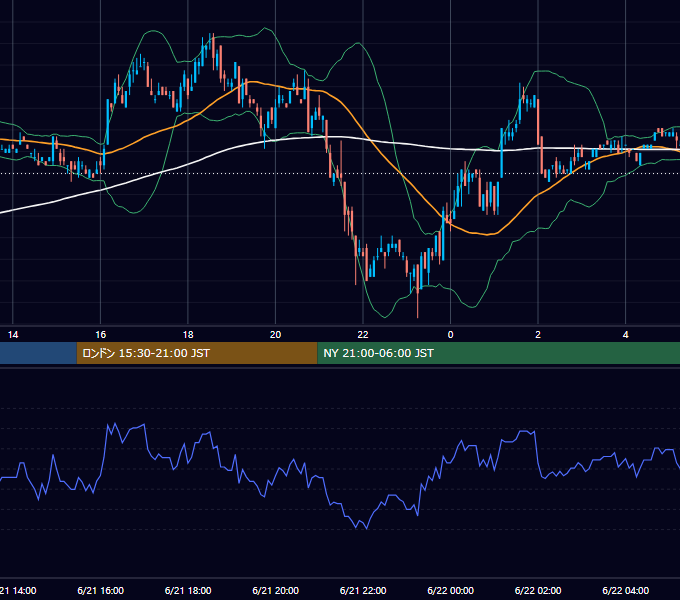The height and width of the screenshot is (600, 680).
Task: Click the 6/21 22:00 date label
Action: tap(363, 591)
